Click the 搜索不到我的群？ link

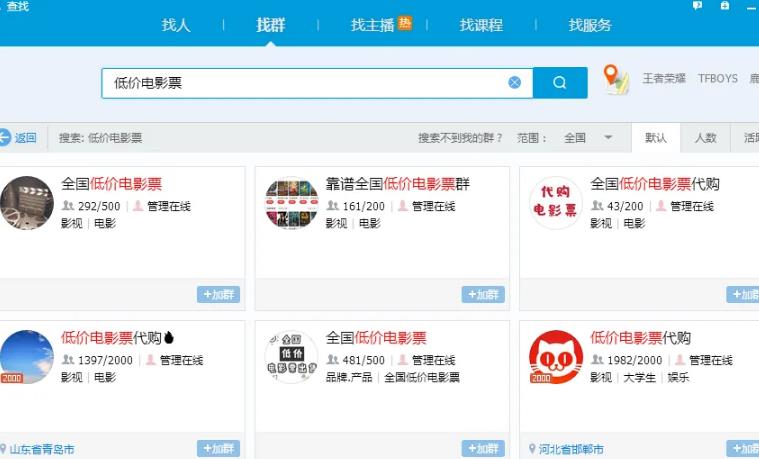pyautogui.click(x=460, y=138)
